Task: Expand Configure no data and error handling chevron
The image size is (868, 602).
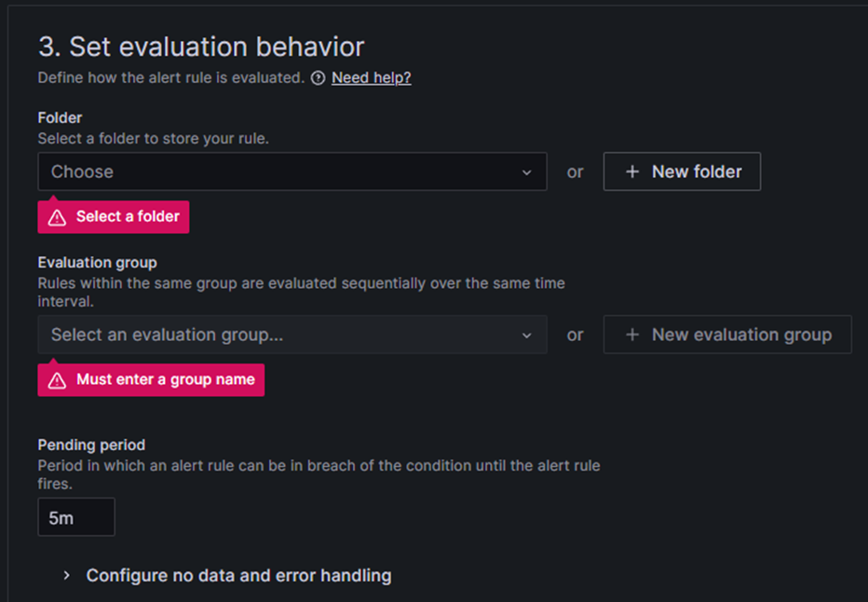Action: 66,575
